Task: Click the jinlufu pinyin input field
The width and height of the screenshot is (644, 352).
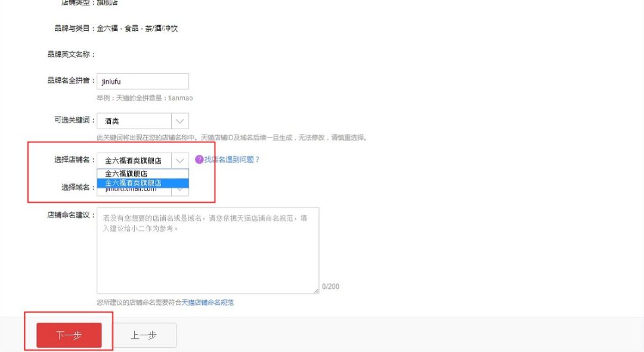Action: coord(143,81)
